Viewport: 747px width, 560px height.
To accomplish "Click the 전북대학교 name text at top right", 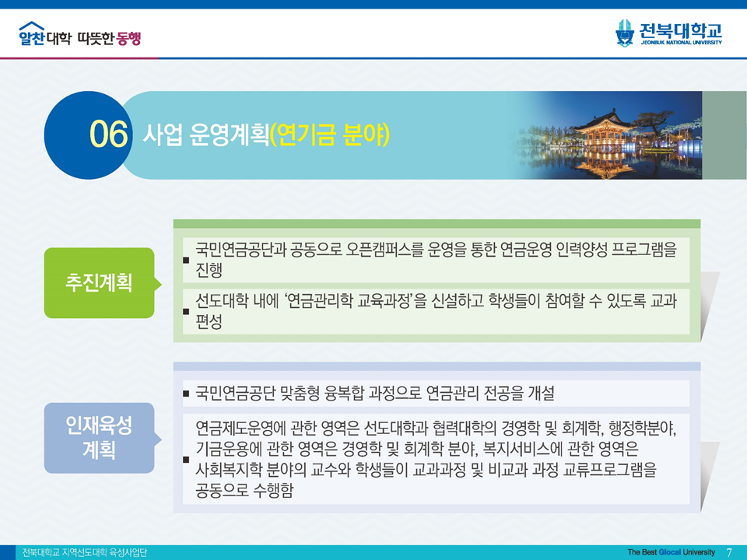I will (680, 30).
